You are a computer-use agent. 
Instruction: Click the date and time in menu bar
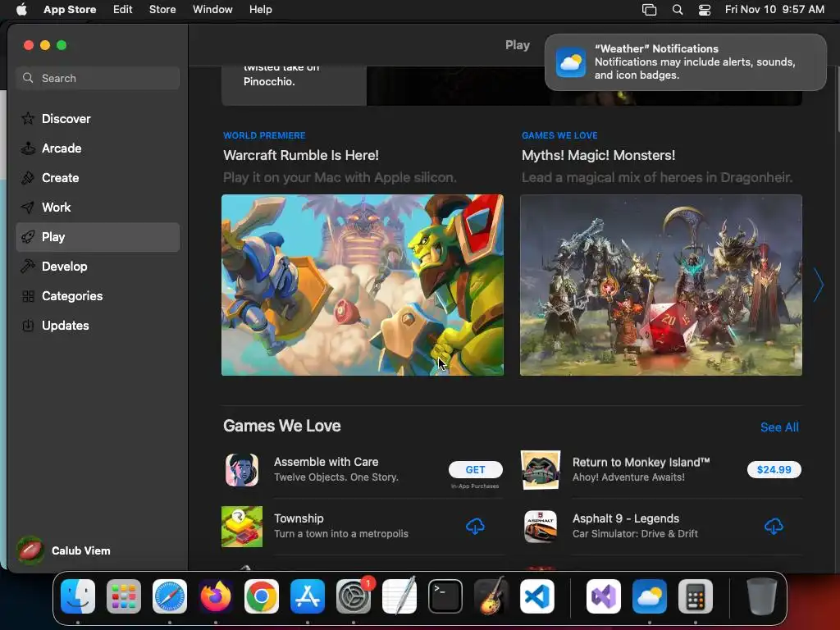[x=774, y=9]
